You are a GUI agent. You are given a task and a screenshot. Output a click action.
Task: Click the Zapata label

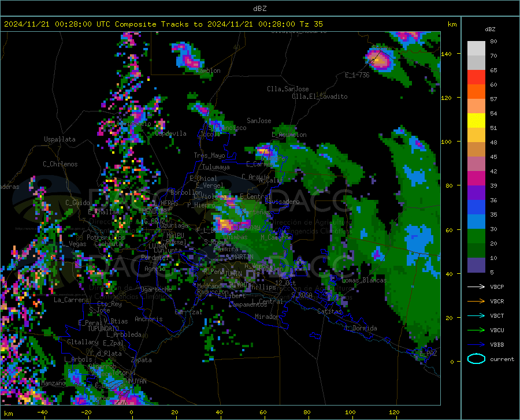(142, 360)
